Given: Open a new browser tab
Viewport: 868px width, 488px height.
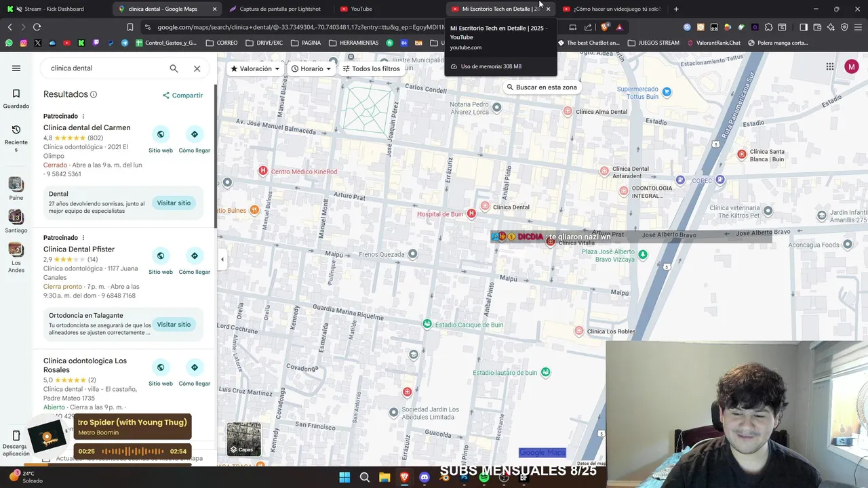Looking at the screenshot, I should pyautogui.click(x=676, y=9).
